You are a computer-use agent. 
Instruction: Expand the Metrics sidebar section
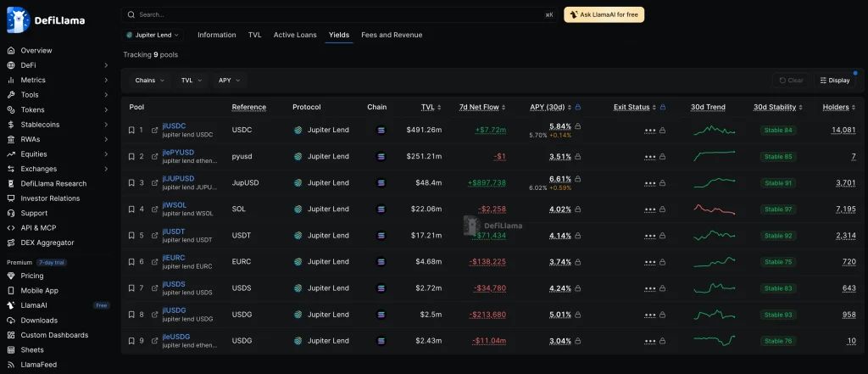[x=106, y=81]
